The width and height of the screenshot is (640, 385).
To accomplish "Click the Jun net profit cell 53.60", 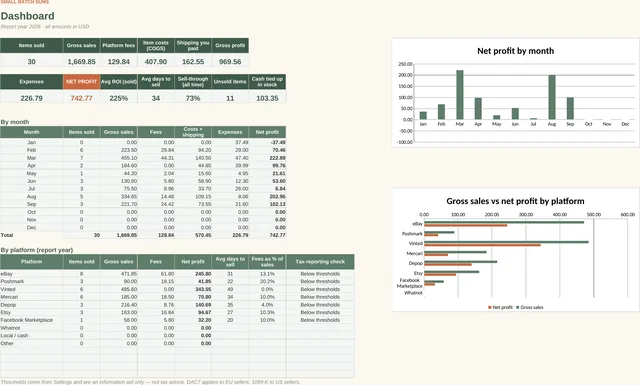I will [267, 181].
